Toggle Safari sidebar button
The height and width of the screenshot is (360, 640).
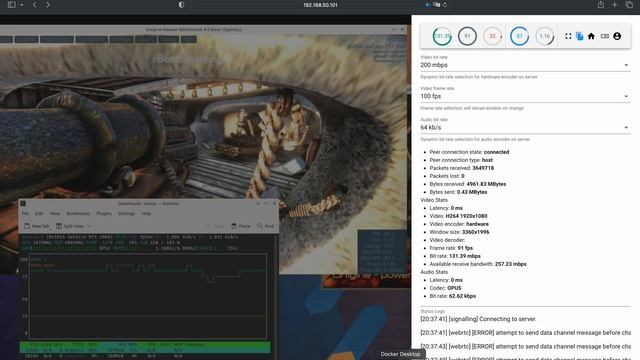click(11, 5)
